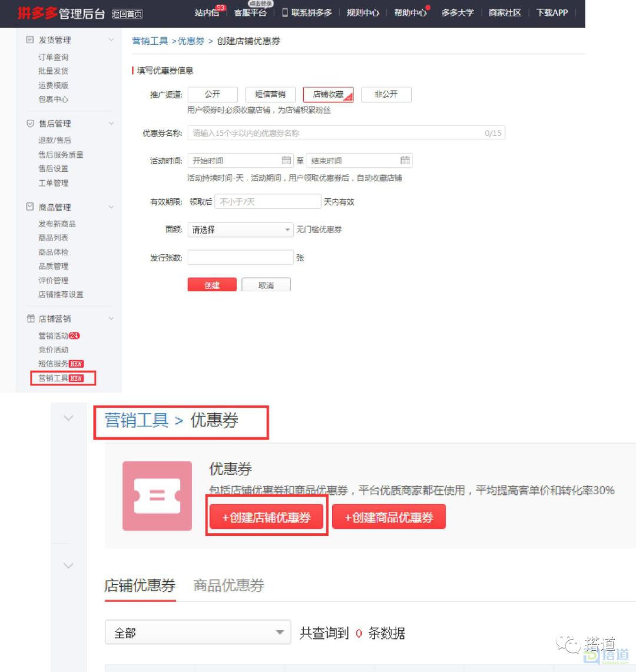Collapse the 发货管理 sidebar section

pyautogui.click(x=111, y=40)
